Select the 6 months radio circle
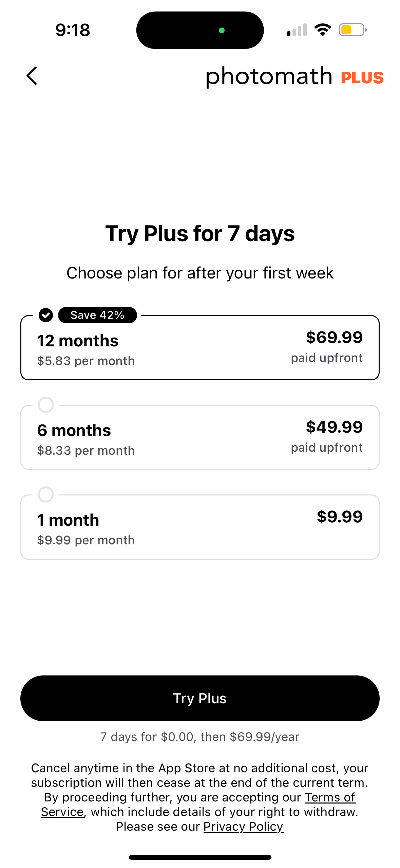 (46, 405)
